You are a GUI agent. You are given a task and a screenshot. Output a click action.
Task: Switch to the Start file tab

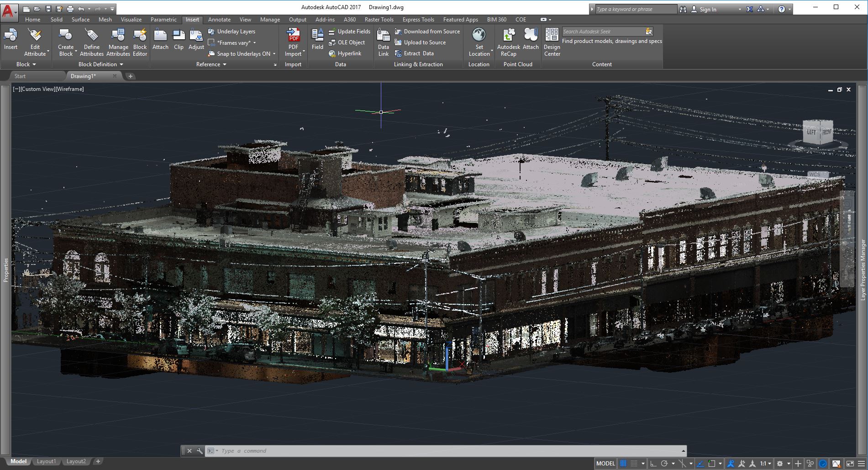coord(20,76)
